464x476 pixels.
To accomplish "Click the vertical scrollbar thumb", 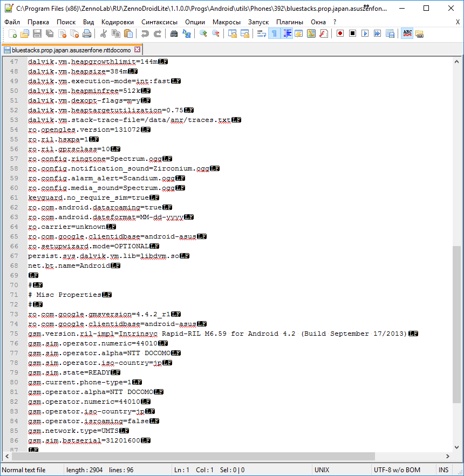I will pos(456,324).
